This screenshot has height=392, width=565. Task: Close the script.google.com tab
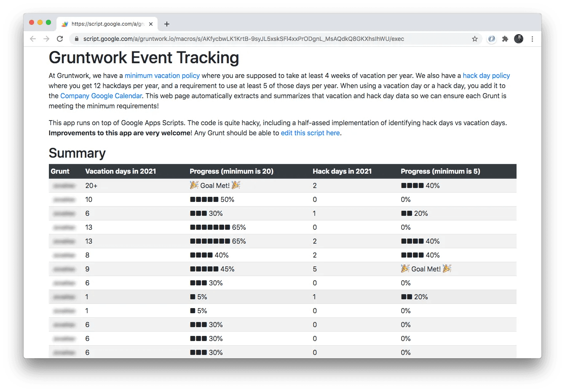[151, 24]
